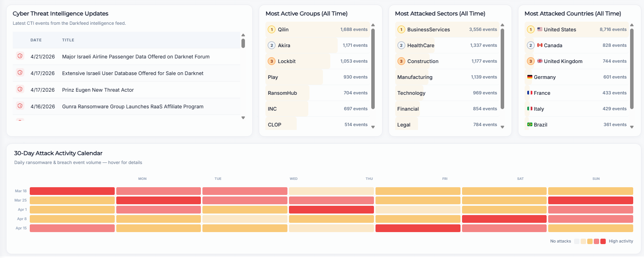Click the Canada flag icon
Screen dimensions: 644x258
pyautogui.click(x=540, y=45)
